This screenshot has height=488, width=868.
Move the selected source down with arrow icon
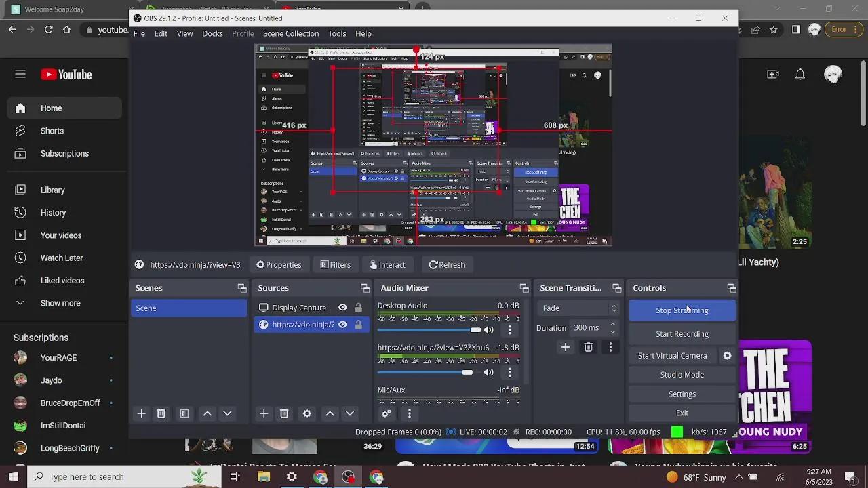[350, 413]
